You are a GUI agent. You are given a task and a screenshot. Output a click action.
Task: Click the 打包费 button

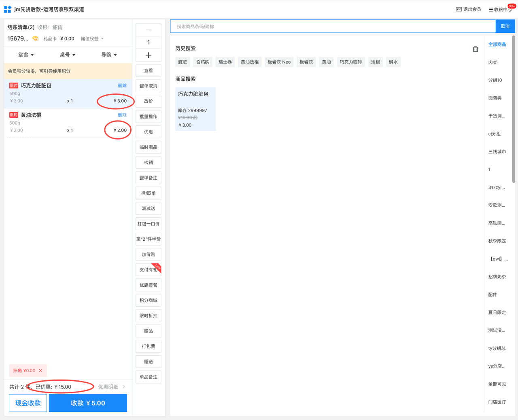(149, 346)
